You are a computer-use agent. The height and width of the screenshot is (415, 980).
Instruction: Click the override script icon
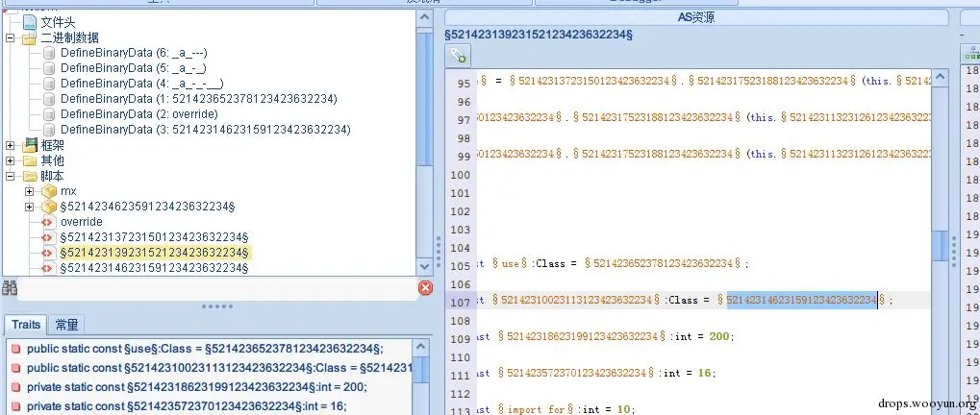tap(47, 222)
